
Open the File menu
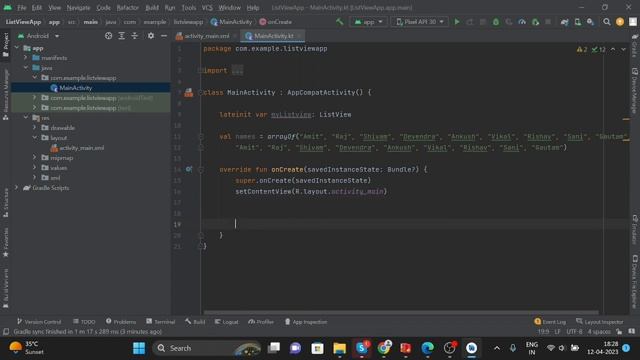point(21,7)
